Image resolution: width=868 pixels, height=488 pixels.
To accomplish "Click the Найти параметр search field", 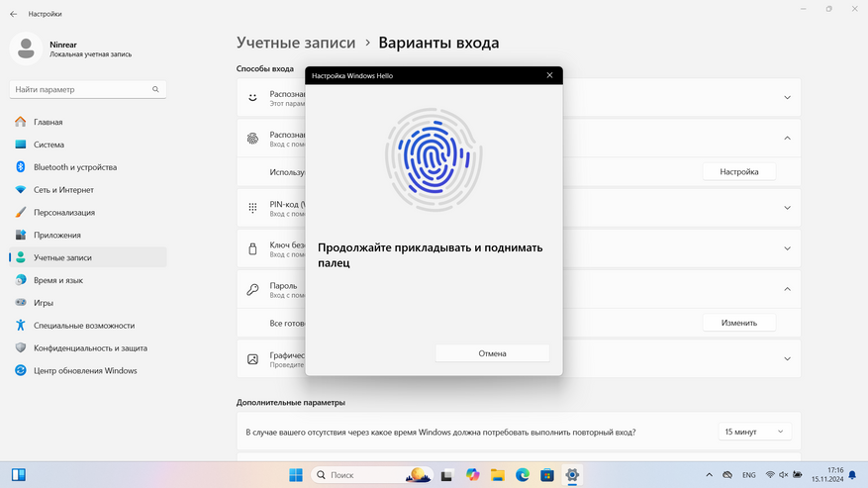I will coord(87,89).
